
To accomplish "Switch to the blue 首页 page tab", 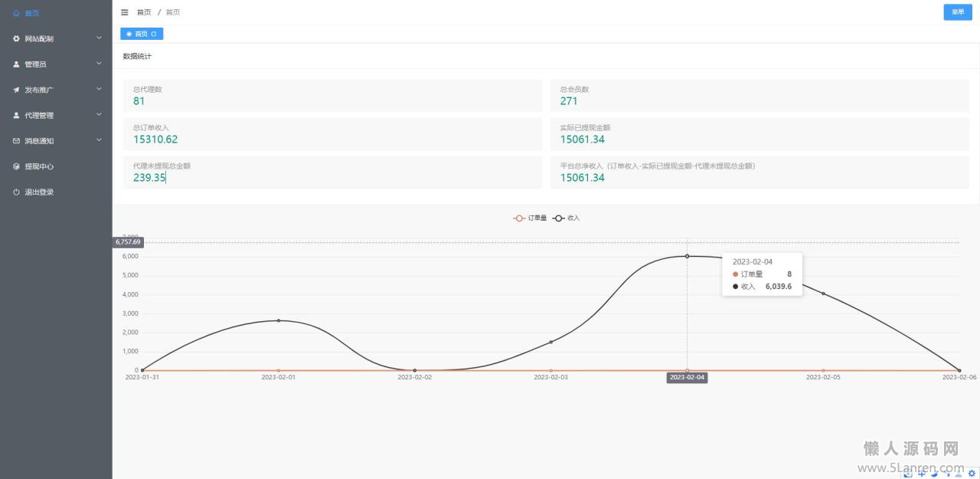I will (140, 34).
